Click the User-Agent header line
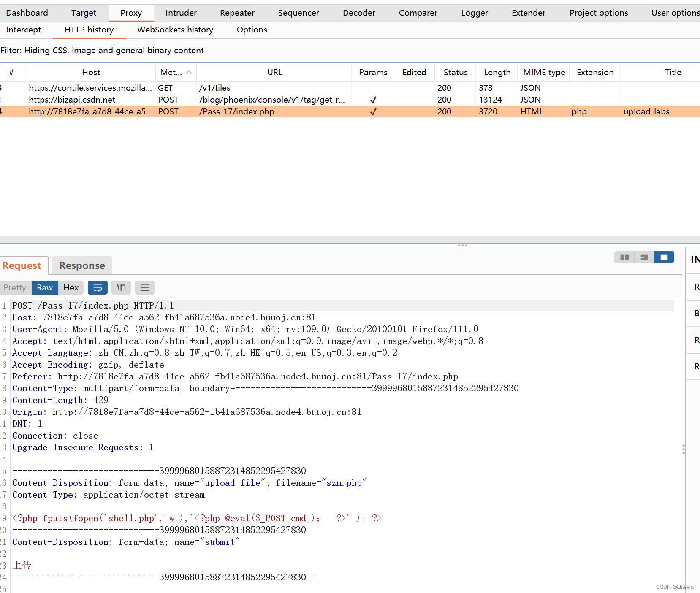This screenshot has height=593, width=700. pyautogui.click(x=245, y=329)
